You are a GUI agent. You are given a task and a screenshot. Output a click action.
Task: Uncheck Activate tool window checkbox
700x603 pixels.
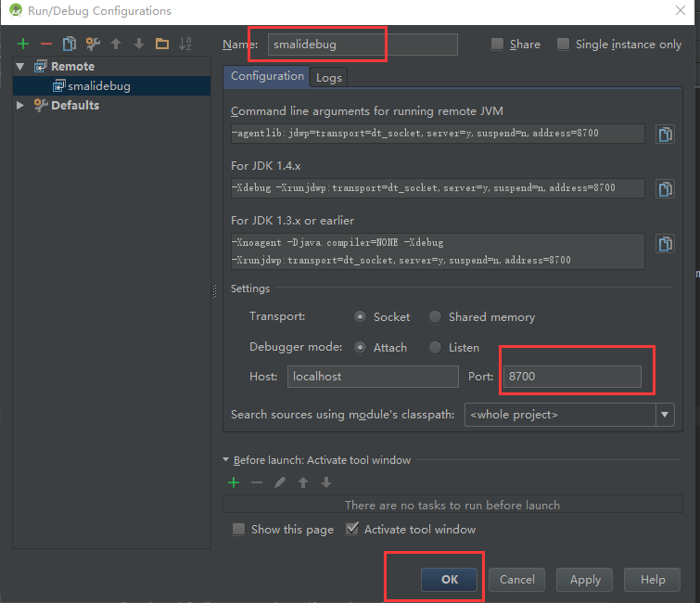(x=351, y=529)
